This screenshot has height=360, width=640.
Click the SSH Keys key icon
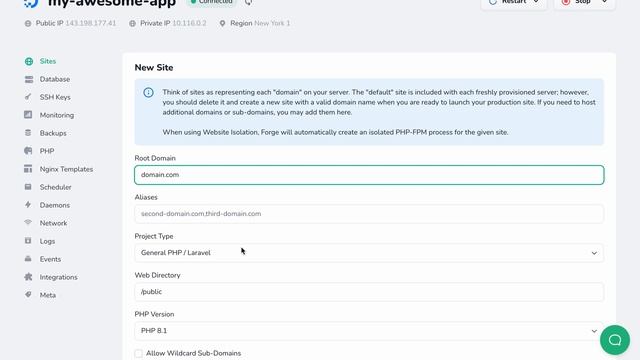point(28,97)
